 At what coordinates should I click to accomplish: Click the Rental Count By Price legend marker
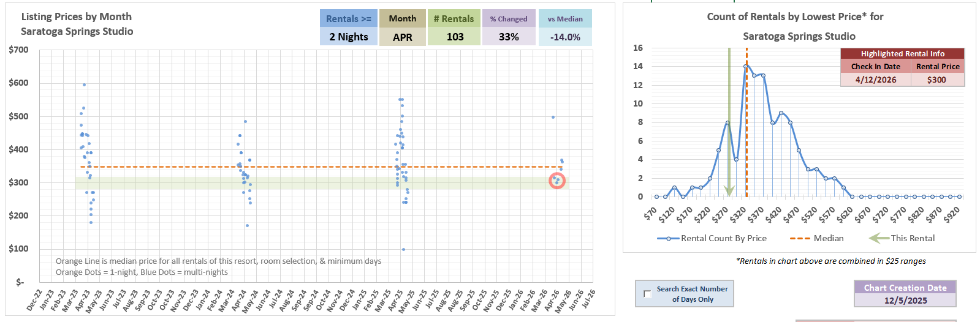tap(667, 238)
